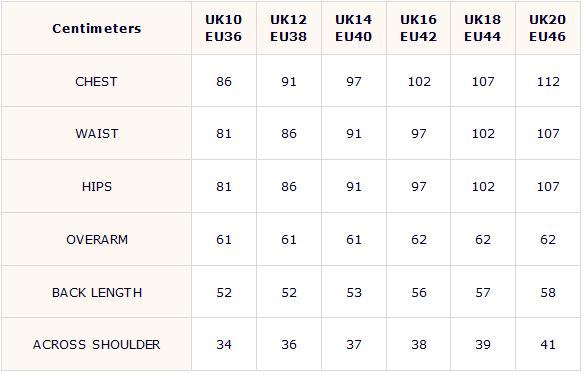Image resolution: width=584 pixels, height=374 pixels.
Task: Click back length value 53
Action: [354, 293]
